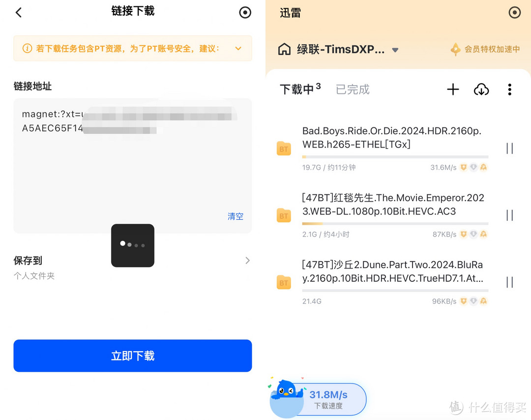Pause the 沙丘2 Dune download task
Viewport: 531px width, 420px height.
pyautogui.click(x=509, y=282)
